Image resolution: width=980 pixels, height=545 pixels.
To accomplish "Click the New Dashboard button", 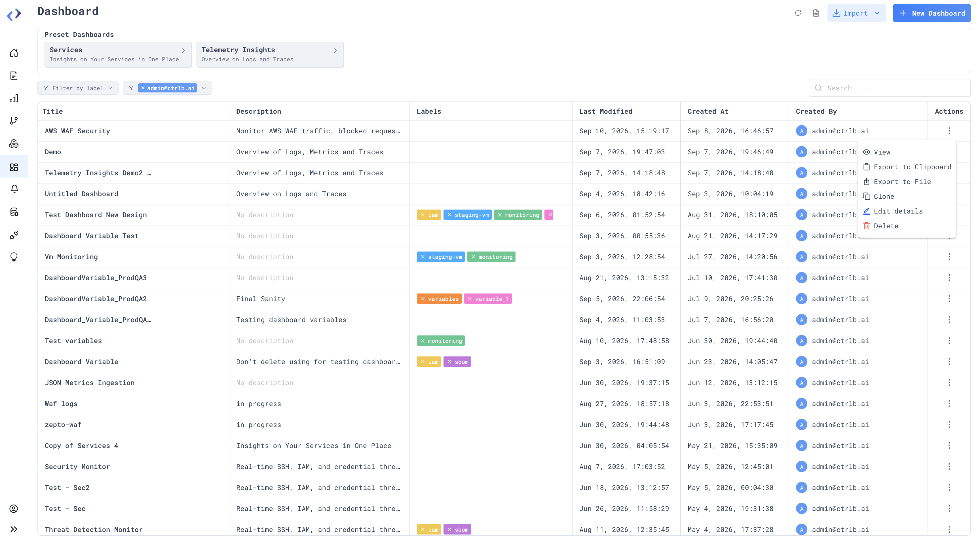I will coord(931,13).
